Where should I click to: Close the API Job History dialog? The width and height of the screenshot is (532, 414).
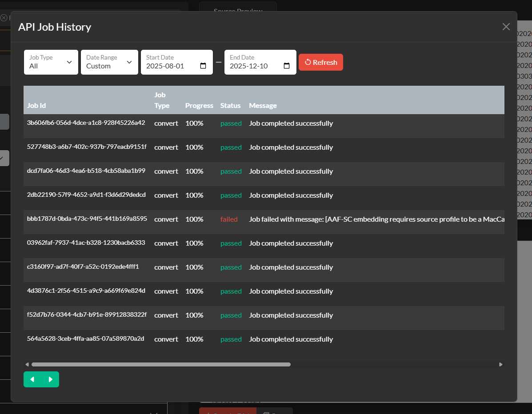point(506,27)
